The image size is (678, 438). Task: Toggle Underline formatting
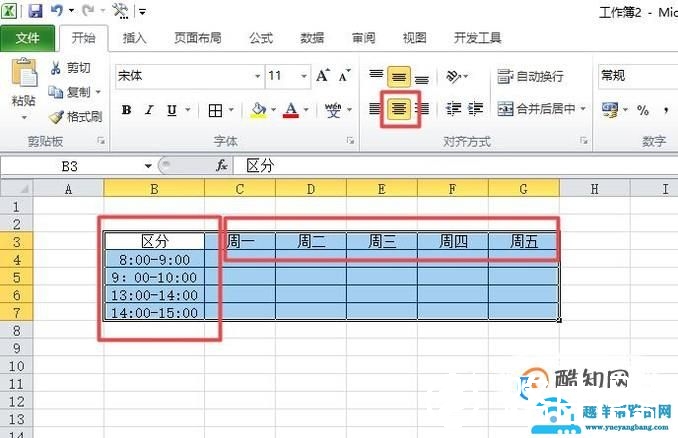point(172,110)
